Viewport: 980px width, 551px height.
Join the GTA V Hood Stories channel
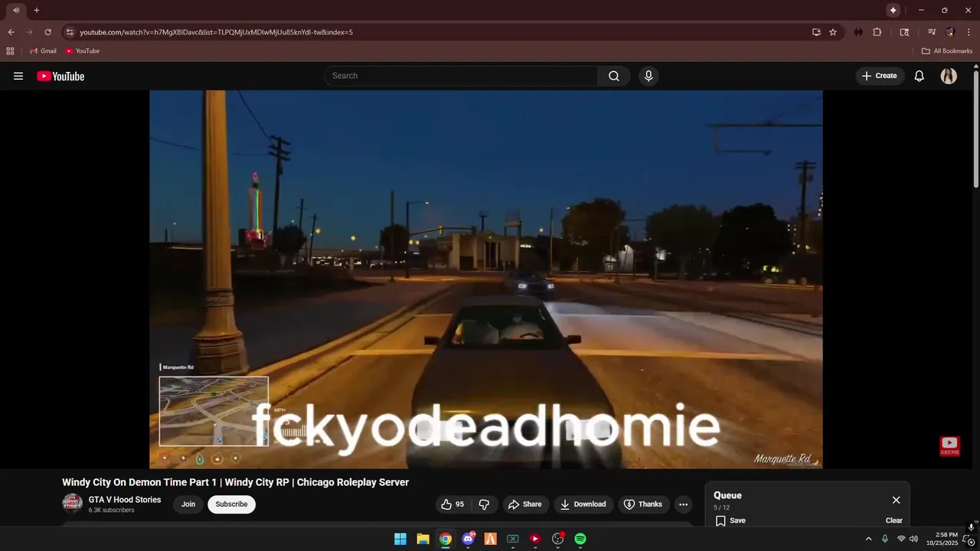[188, 504]
